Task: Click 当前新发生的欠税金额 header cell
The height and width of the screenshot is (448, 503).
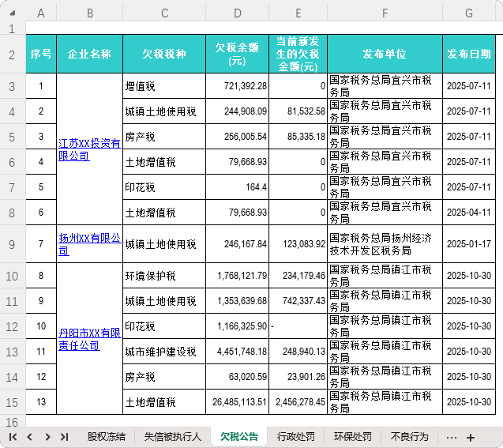Action: point(298,54)
